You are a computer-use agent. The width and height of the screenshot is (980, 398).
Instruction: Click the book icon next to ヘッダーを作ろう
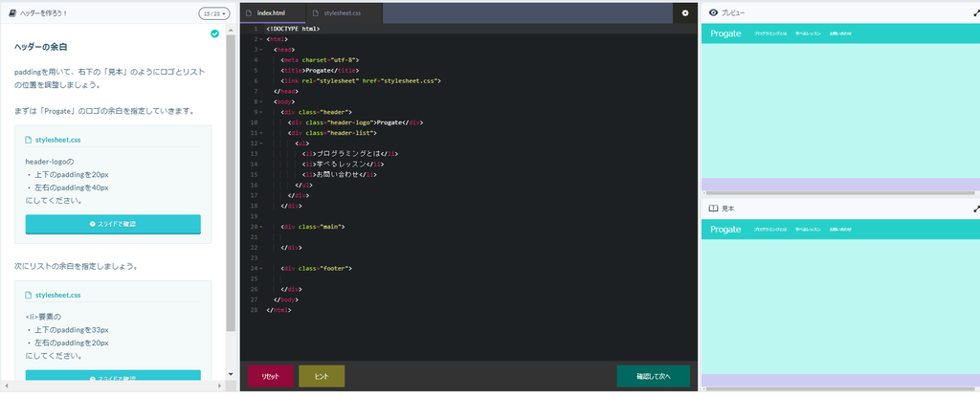(13, 13)
